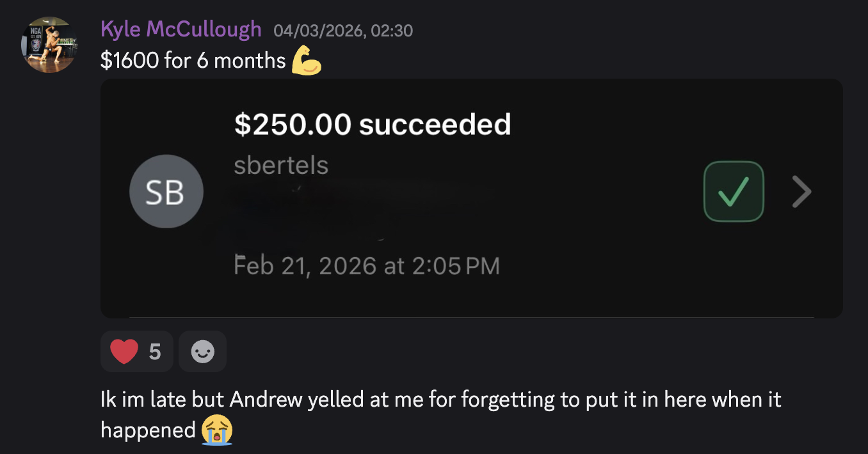The width and height of the screenshot is (868, 454).
Task: Click the Feb 21, 2026 payment date
Action: pyautogui.click(x=367, y=265)
